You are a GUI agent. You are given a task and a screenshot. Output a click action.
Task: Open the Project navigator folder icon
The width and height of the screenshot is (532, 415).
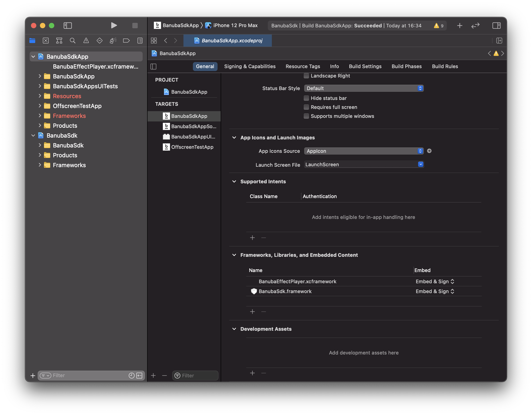tap(32, 41)
